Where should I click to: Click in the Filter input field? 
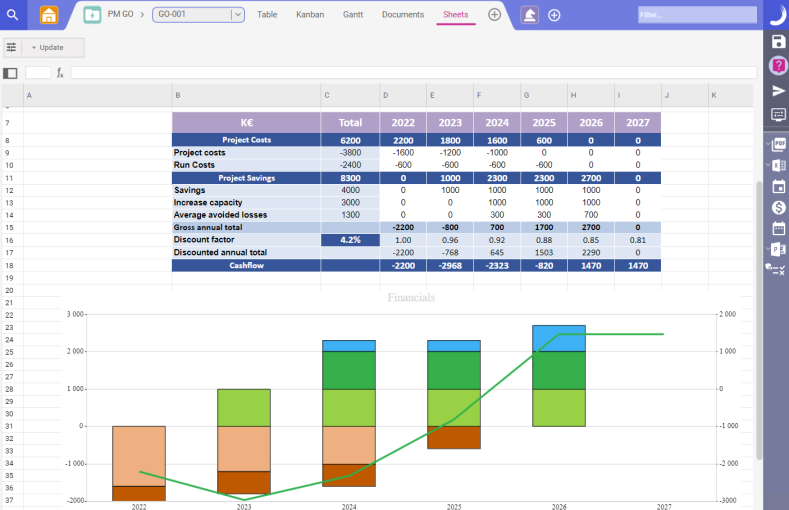697,15
